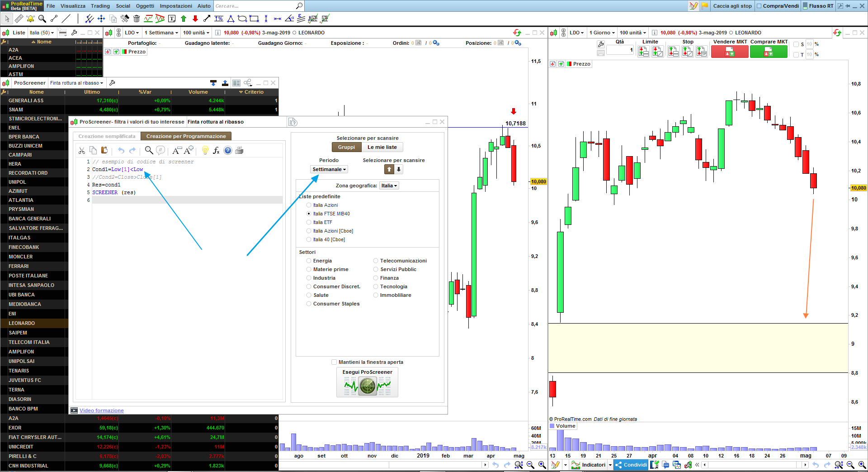Click the Qtà quantity input field
Image resolution: width=868 pixels, height=472 pixels.
tap(620, 50)
